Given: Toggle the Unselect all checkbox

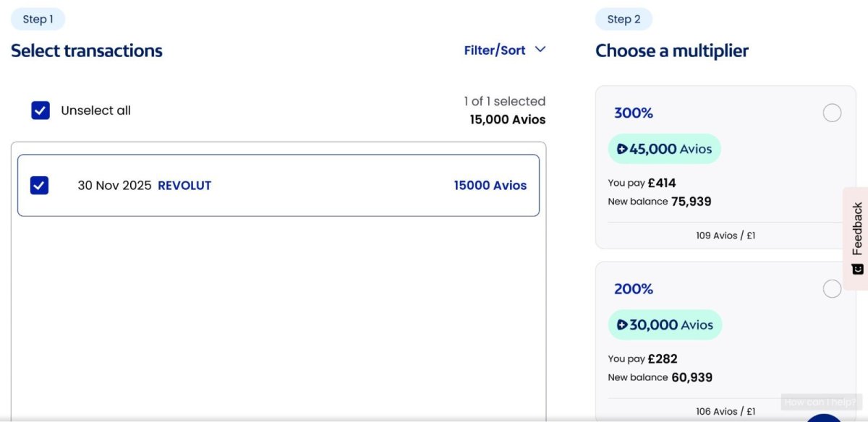Looking at the screenshot, I should (x=41, y=111).
